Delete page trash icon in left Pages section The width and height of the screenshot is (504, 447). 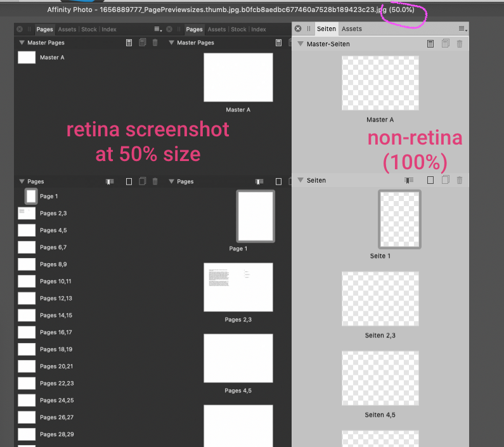[x=155, y=181]
